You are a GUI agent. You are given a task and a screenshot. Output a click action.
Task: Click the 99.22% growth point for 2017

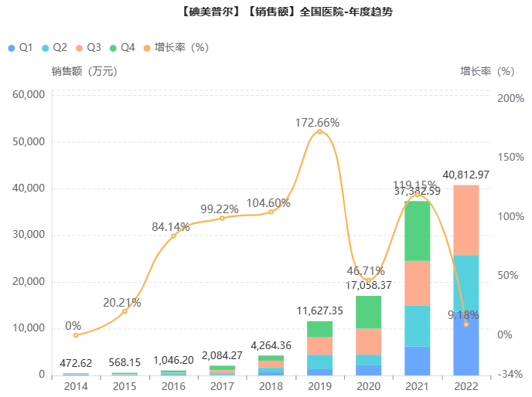222,219
